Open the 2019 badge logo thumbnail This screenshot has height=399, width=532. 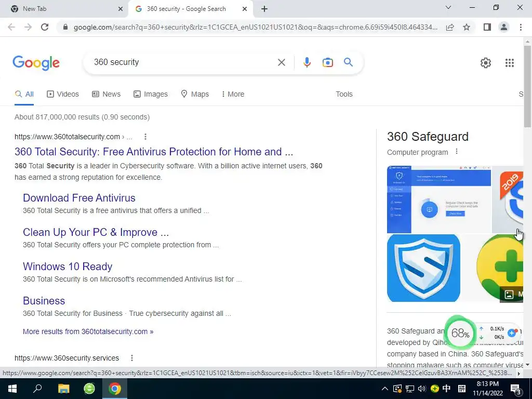click(508, 199)
